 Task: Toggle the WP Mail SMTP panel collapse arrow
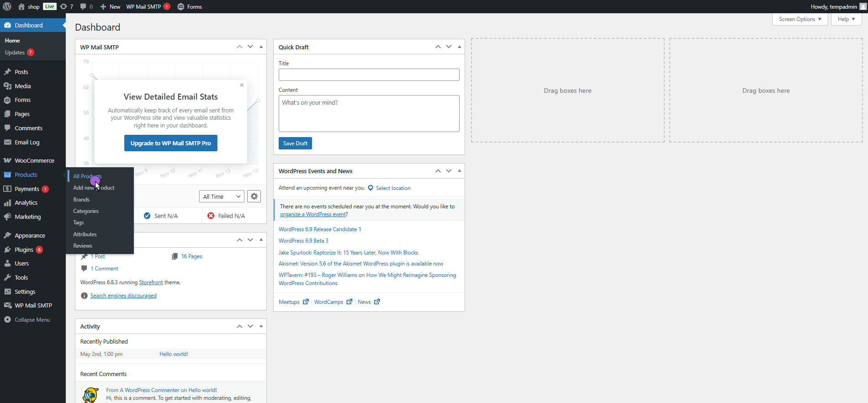pos(261,47)
